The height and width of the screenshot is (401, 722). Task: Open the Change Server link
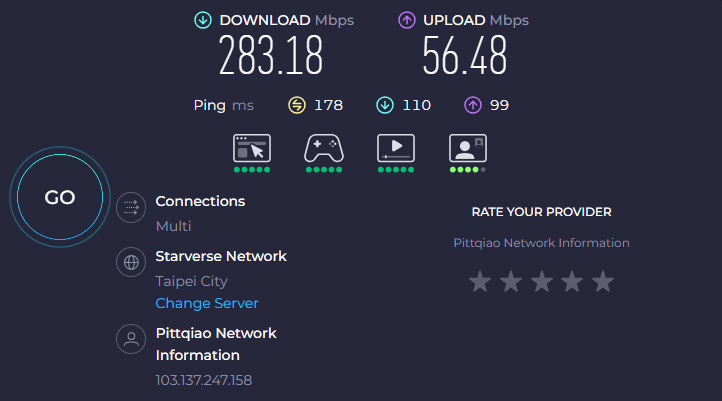207,303
